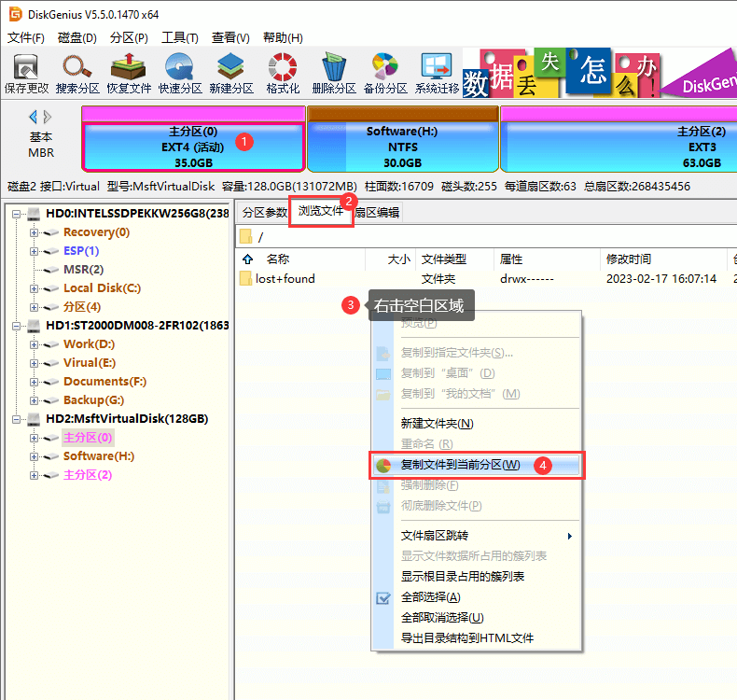The height and width of the screenshot is (700, 737).
Task: Switch to the 浏览文件 tab
Action: coord(321,211)
